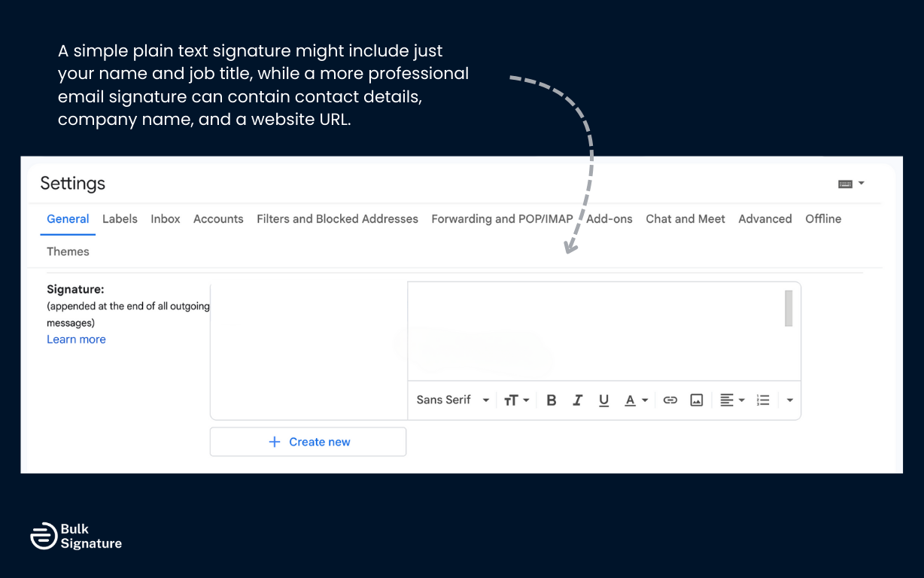Click the Create new signature button
Viewport: 924px width, 578px height.
tap(308, 442)
